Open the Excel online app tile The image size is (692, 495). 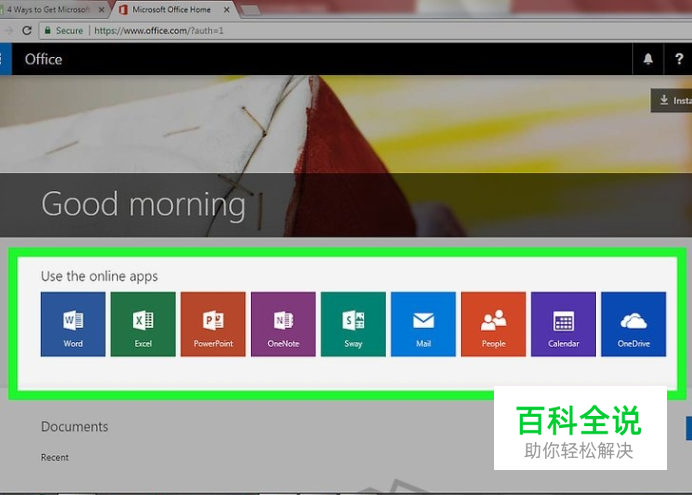pyautogui.click(x=143, y=324)
